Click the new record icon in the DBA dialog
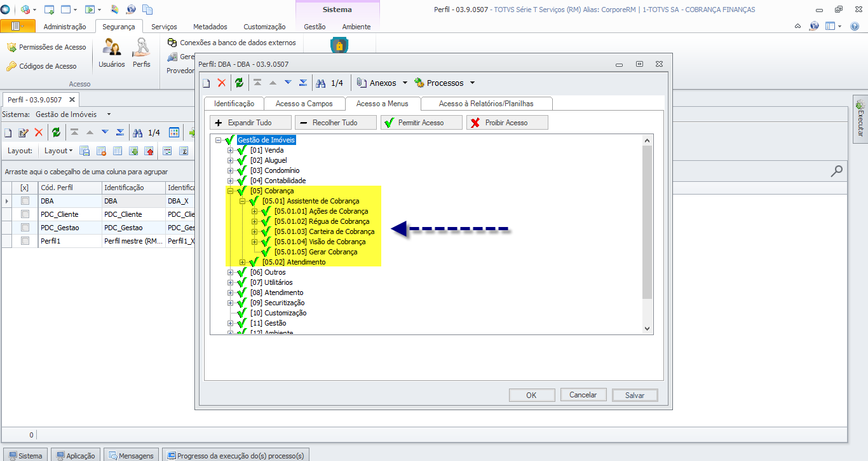The image size is (868, 461). point(207,83)
